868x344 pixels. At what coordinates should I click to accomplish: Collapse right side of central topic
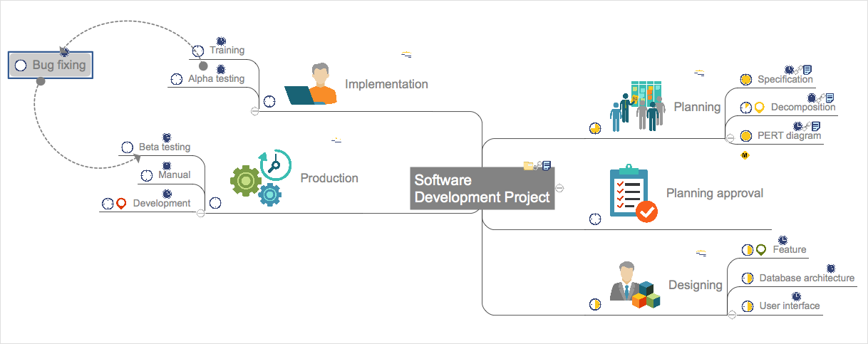click(559, 188)
